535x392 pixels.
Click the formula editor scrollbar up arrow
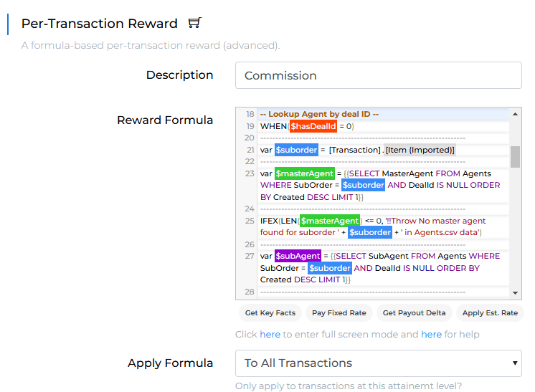[x=516, y=114]
